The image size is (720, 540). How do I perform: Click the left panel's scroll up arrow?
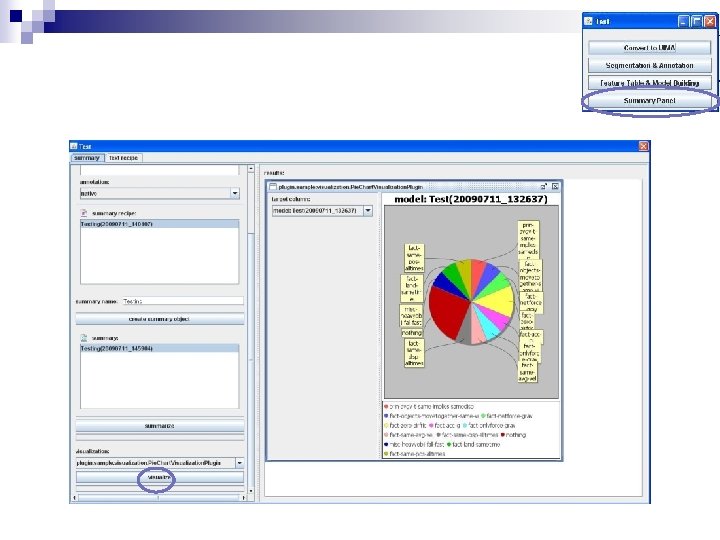(x=251, y=169)
